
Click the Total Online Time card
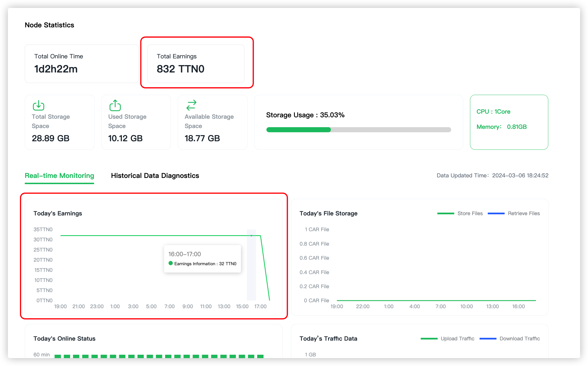pos(82,64)
